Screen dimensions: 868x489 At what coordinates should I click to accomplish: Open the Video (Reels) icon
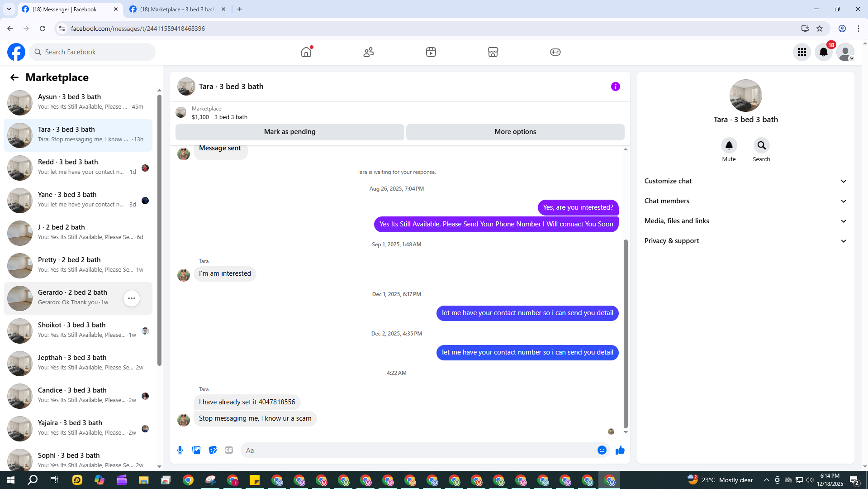click(x=431, y=52)
